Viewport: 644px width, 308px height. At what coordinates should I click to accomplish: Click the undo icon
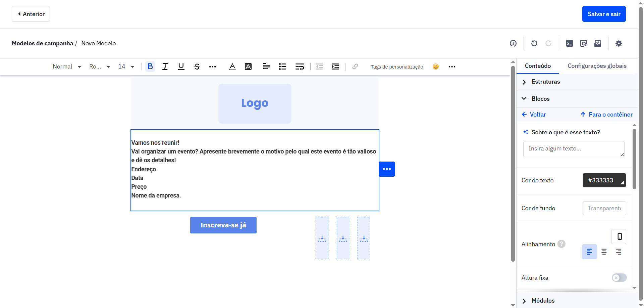pyautogui.click(x=534, y=43)
